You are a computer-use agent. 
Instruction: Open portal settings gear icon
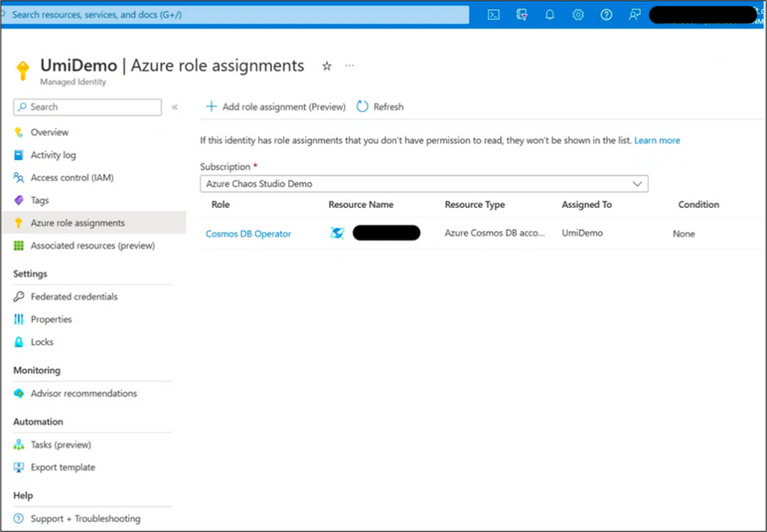coord(577,15)
